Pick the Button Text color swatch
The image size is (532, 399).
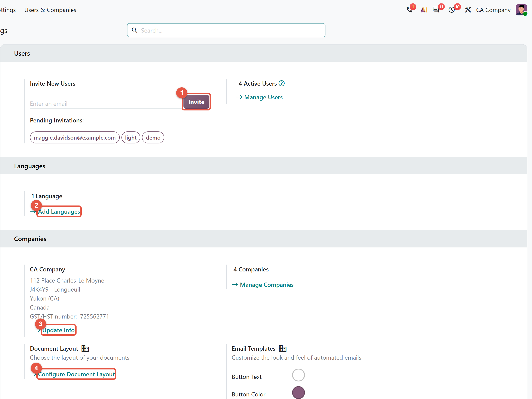point(298,375)
